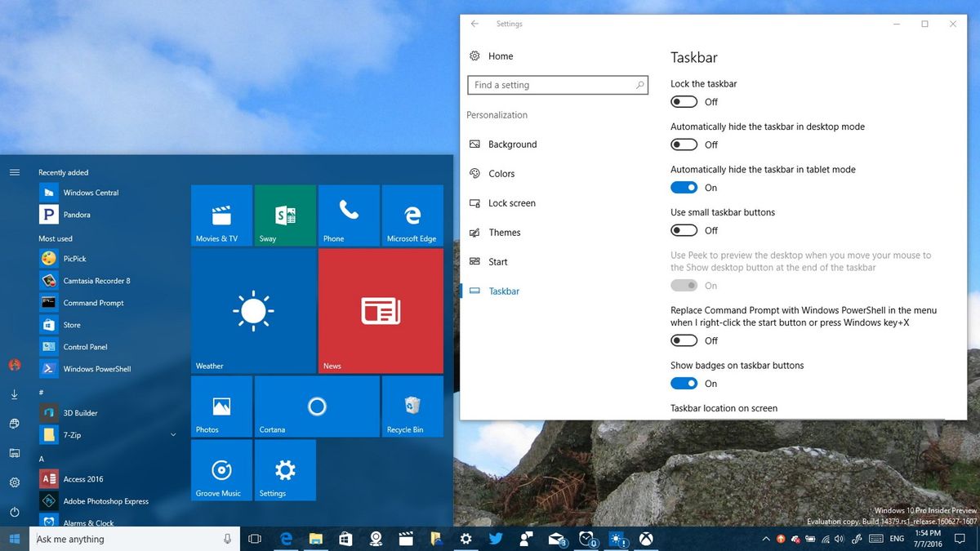Switch to the Colors settings page

point(503,173)
